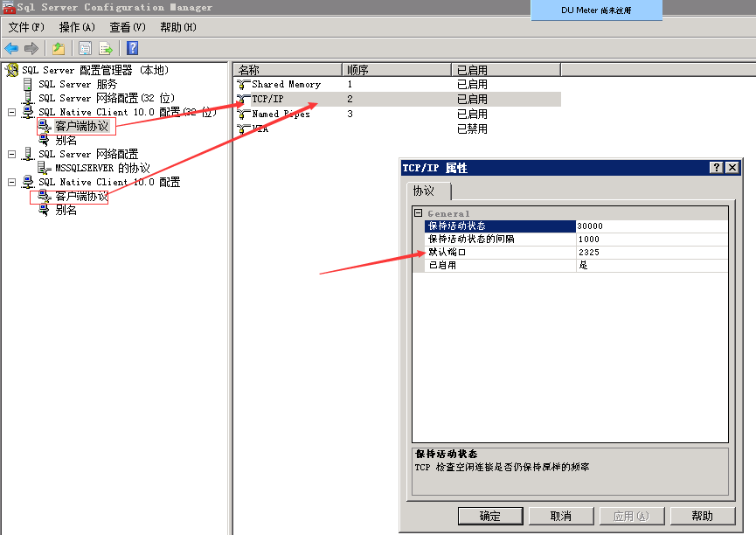
Task: Select the 保持活动状态的间隔 property row
Action: 576,240
